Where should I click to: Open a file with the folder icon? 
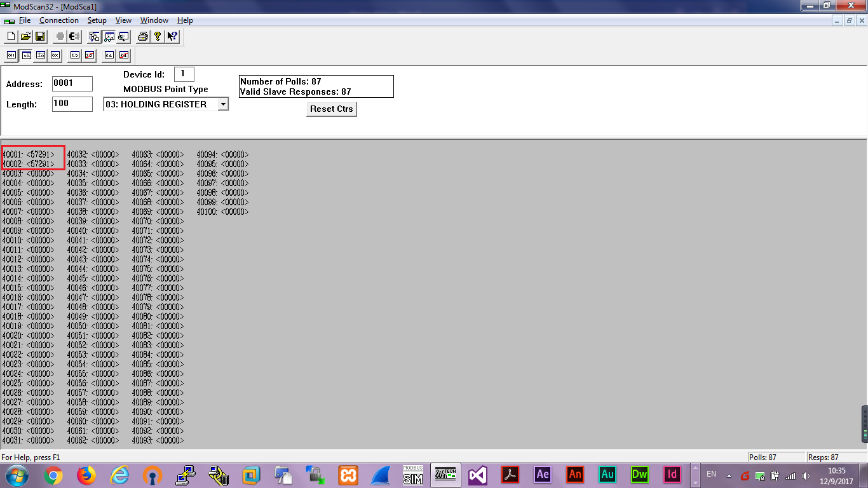pos(25,37)
